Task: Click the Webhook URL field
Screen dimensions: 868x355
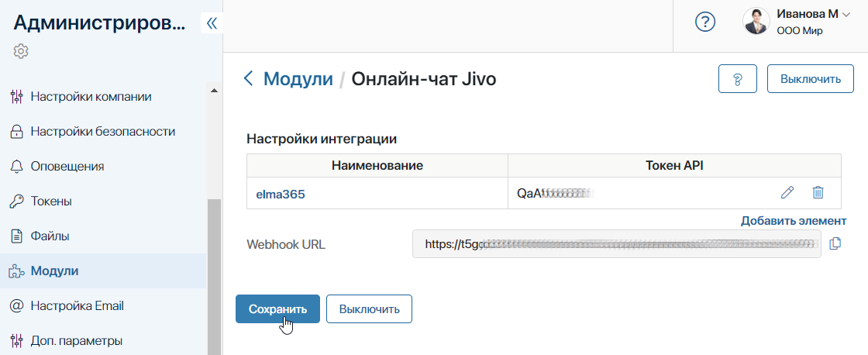Action: 617,243
